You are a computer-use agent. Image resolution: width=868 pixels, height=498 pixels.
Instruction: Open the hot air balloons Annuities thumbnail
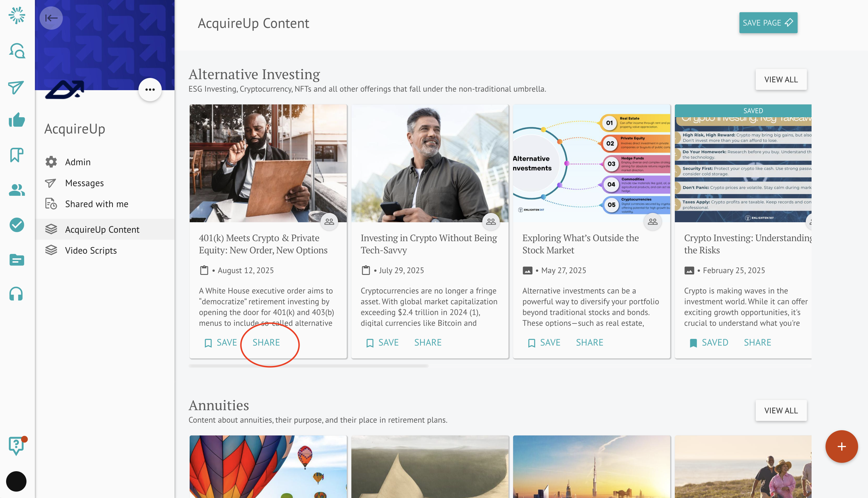(x=268, y=467)
